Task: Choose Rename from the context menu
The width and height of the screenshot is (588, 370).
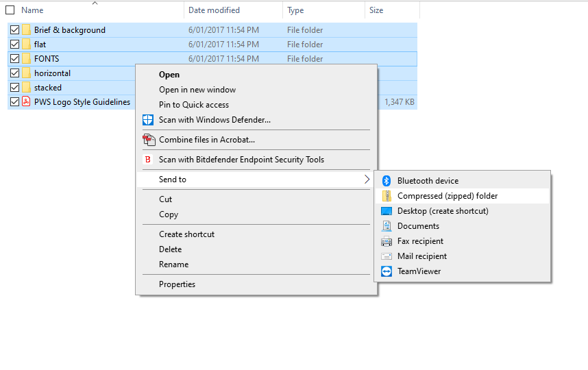Action: click(256, 264)
